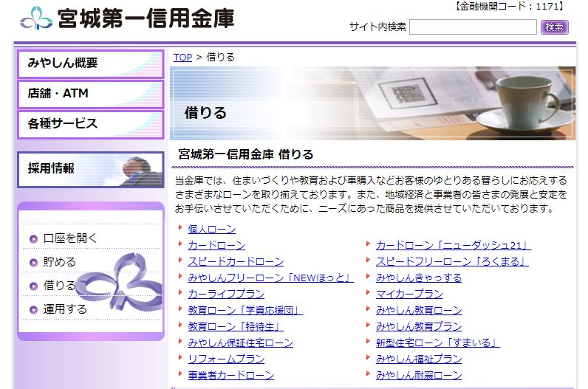The width and height of the screenshot is (588, 389).
Task: Open the 事業者カードローン link
Action: tap(231, 375)
